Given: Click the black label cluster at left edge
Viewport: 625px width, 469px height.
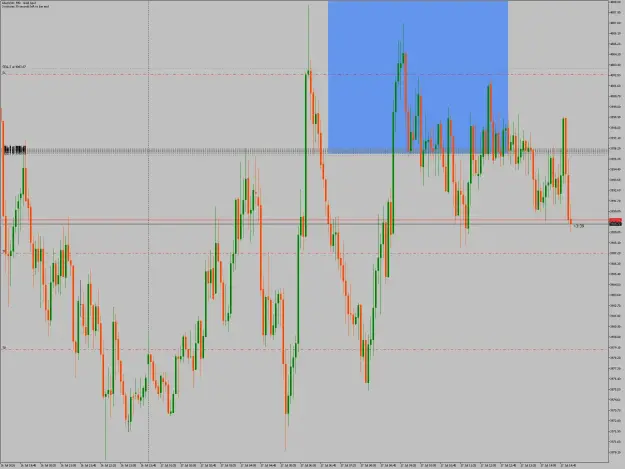Looking at the screenshot, I should [x=15, y=150].
